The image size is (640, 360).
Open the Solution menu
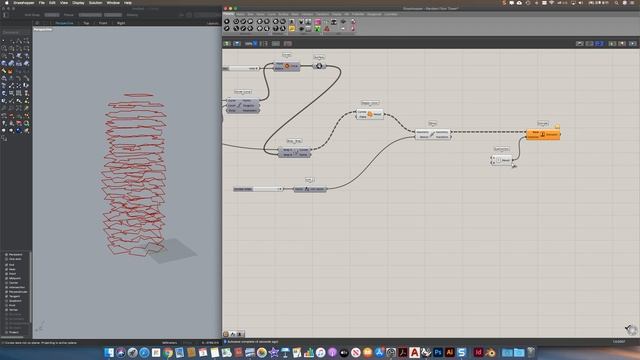pyautogui.click(x=96, y=2)
